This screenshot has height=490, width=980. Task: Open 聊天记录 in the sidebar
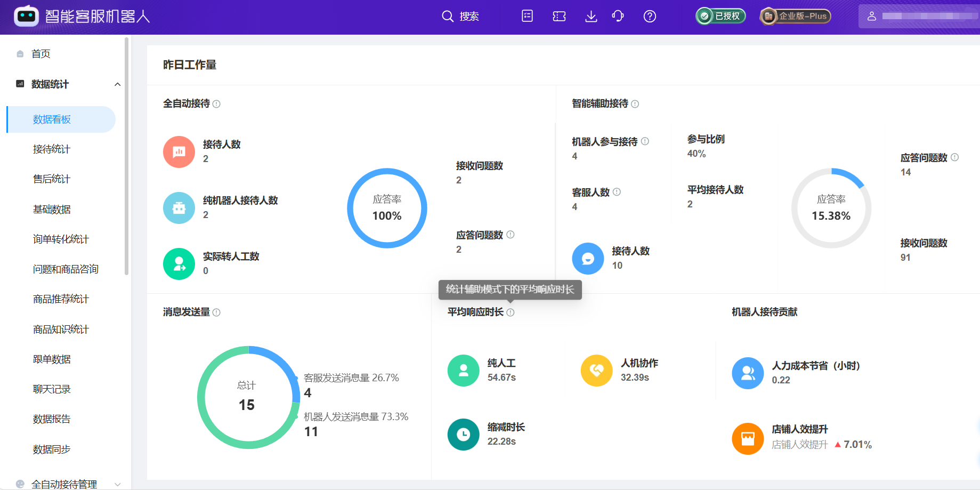pyautogui.click(x=52, y=389)
